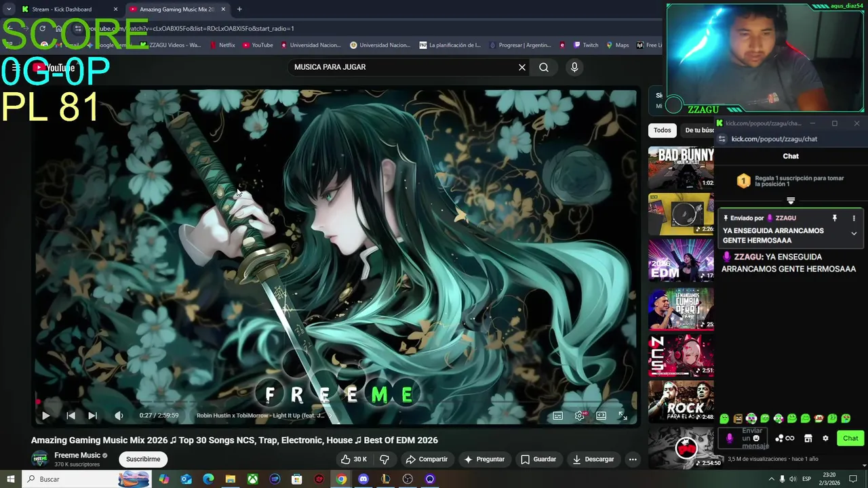Mute the YouTube player volume
Image resolution: width=868 pixels, height=488 pixels.
pyautogui.click(x=119, y=415)
